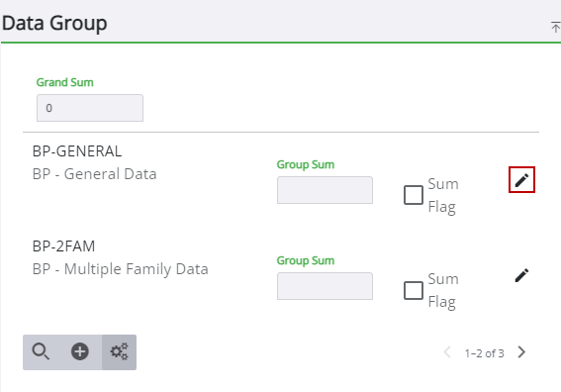The width and height of the screenshot is (561, 392).
Task: Add new data group with plus icon
Action: point(80,351)
